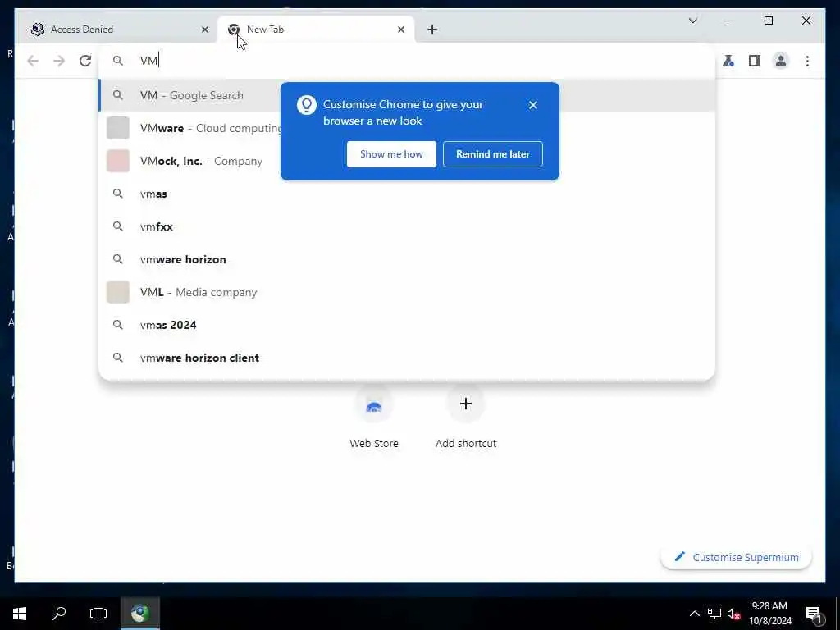Go forward with the forward arrow
The image size is (840, 630).
[59, 61]
